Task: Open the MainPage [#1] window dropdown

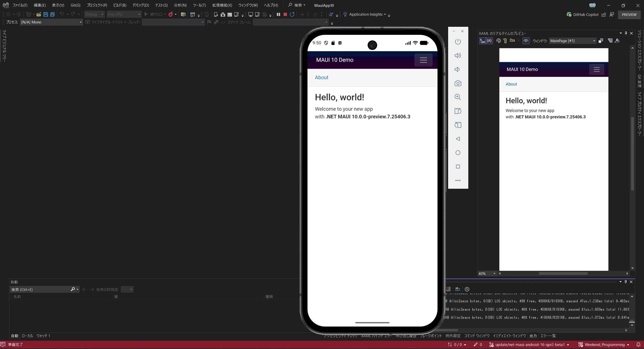Action: (573, 41)
